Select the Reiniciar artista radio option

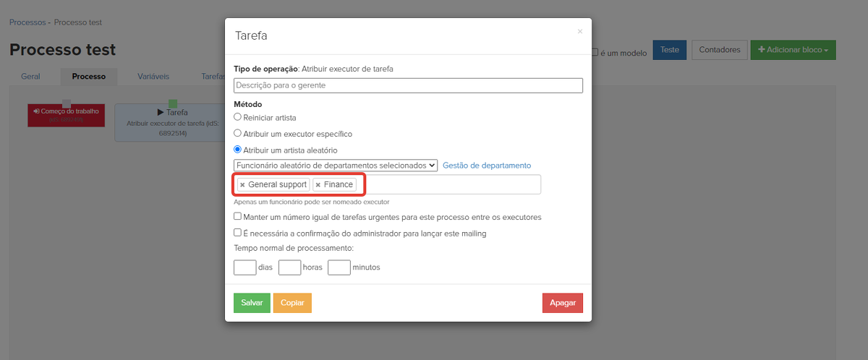coord(237,117)
